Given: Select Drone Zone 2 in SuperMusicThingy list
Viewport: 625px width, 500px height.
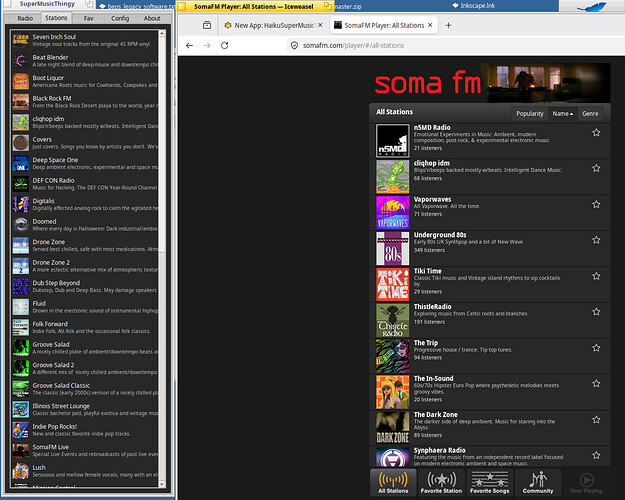Looking at the screenshot, I should [x=85, y=266].
